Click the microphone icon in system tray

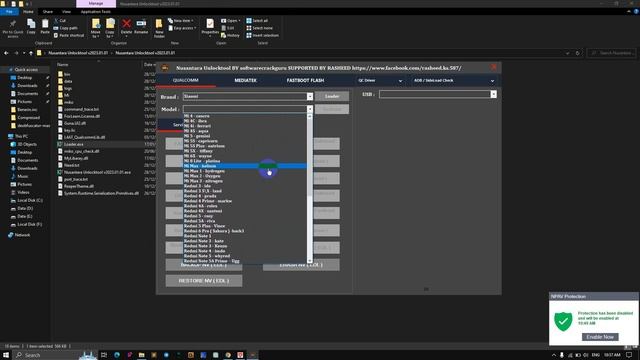click(x=562, y=355)
